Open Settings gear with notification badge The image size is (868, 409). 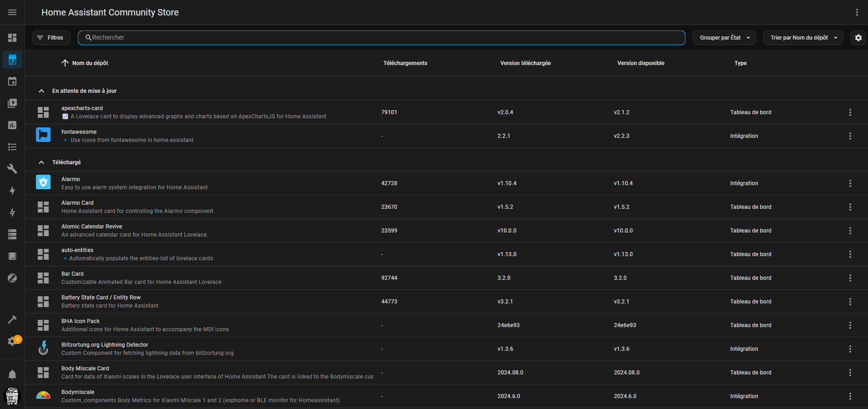click(12, 341)
